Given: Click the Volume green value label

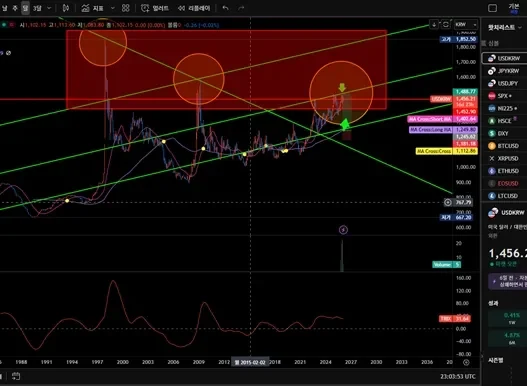Looking at the screenshot, I should (x=446, y=265).
